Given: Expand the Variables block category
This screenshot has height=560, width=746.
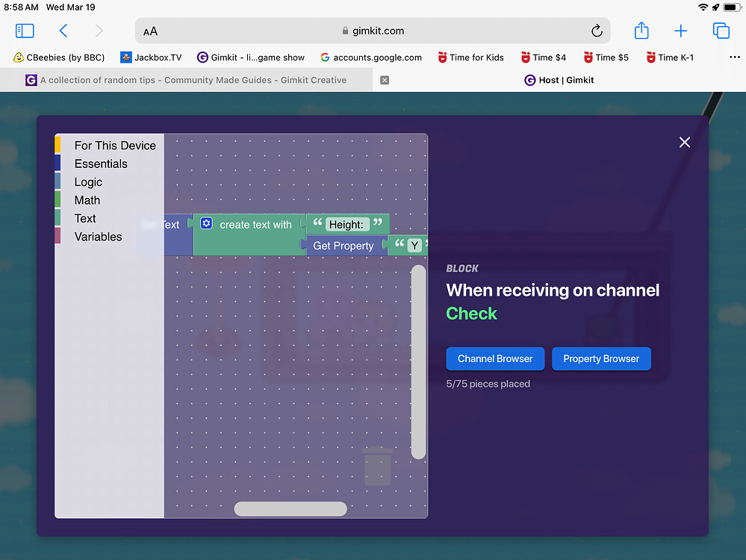Looking at the screenshot, I should pos(98,236).
